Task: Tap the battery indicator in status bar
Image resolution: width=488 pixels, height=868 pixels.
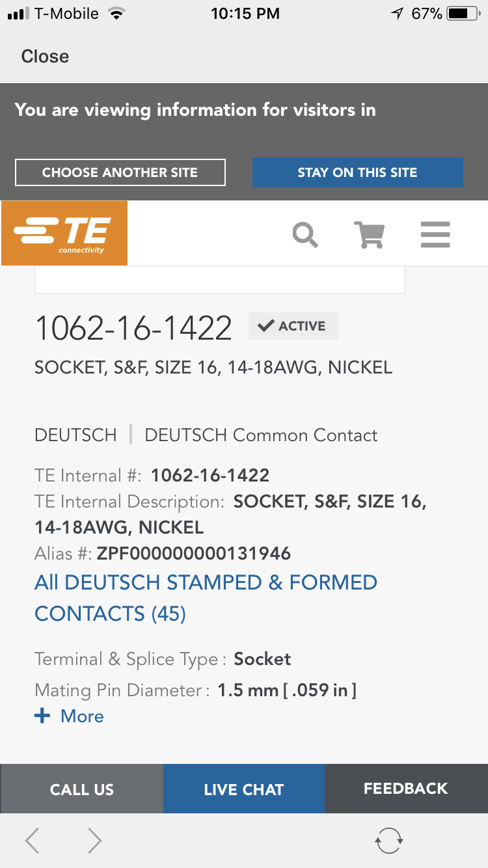Action: (463, 13)
